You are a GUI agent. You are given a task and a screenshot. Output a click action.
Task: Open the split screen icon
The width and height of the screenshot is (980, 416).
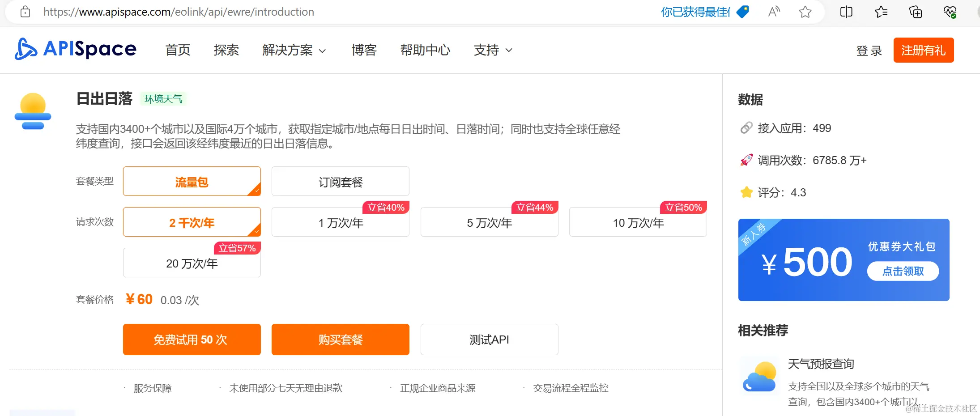coord(846,12)
